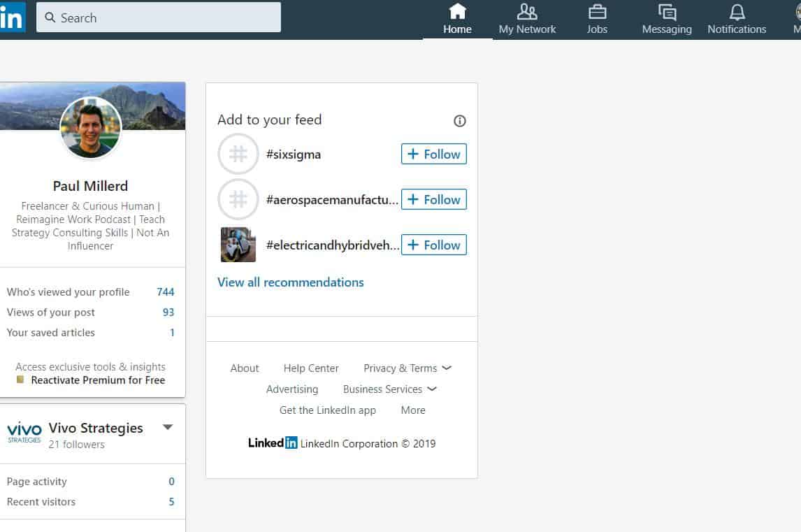
Task: Open the About footer link
Action: click(x=245, y=368)
